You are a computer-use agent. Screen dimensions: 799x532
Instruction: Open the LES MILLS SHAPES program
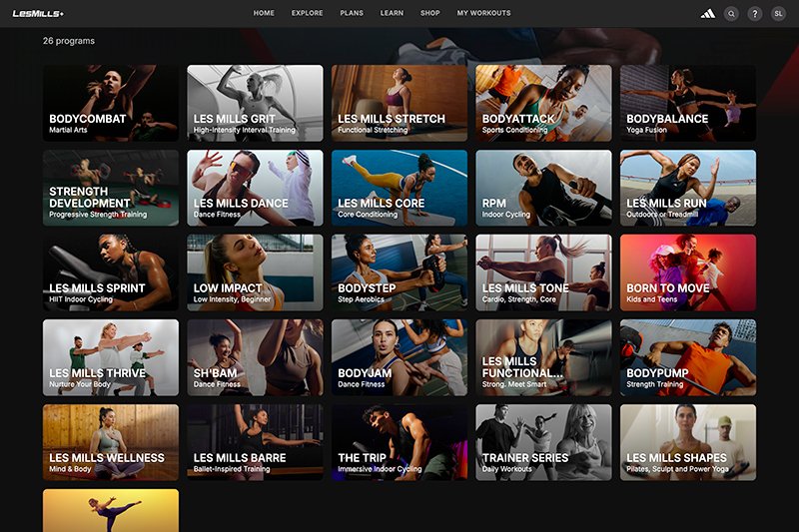pyautogui.click(x=688, y=442)
